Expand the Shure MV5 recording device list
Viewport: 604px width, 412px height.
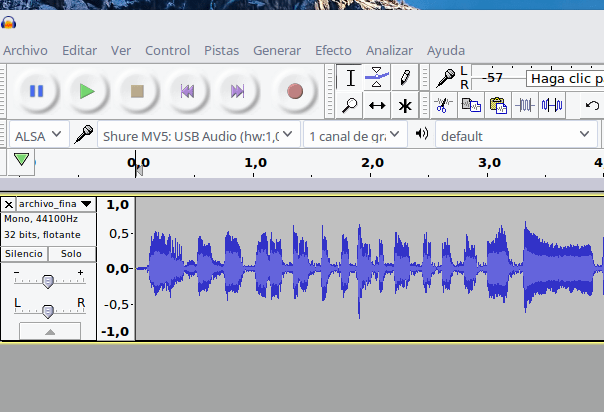(x=198, y=134)
